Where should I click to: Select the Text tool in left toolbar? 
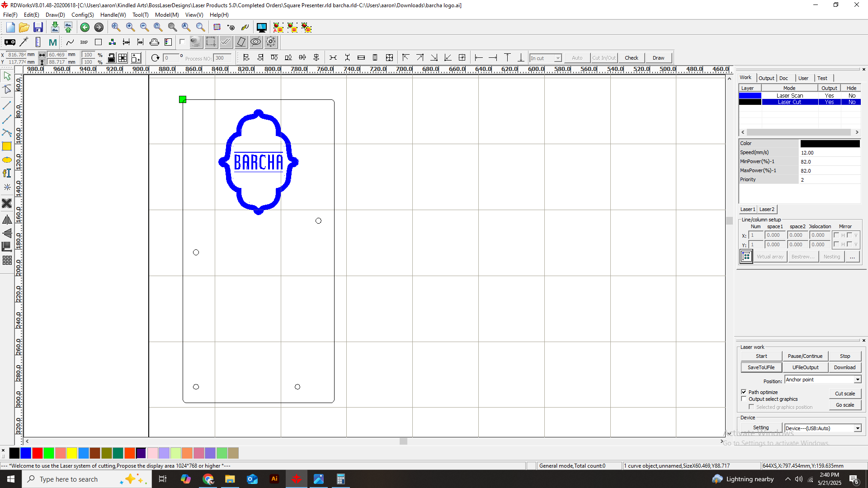click(x=7, y=173)
